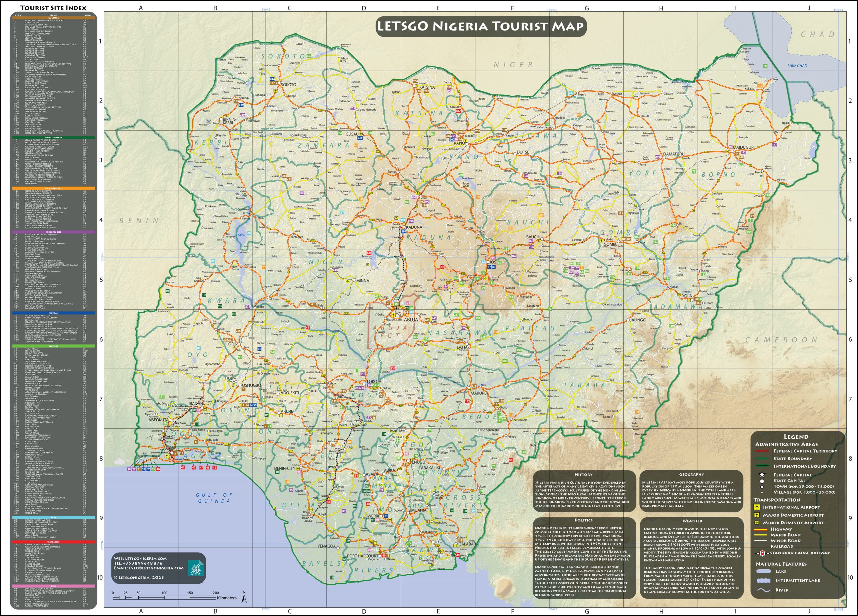Click the IBADAN city label
Viewport: 858px width, 616px height.
tap(196, 404)
